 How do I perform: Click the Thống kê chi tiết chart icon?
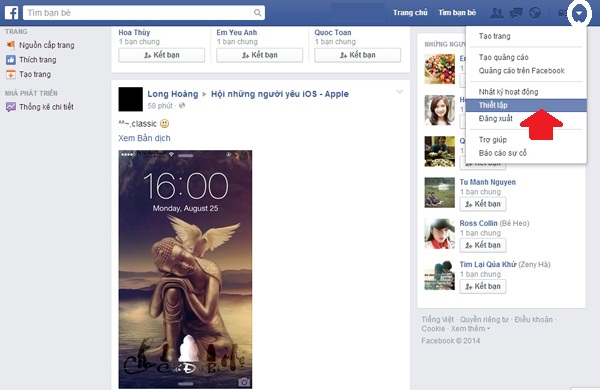coord(10,107)
